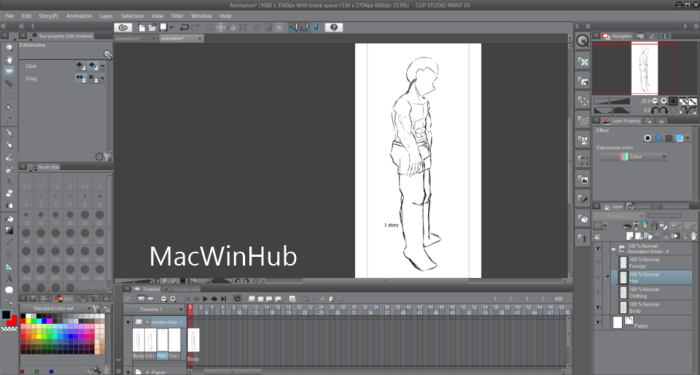Select the Hand move tool

pos(9,59)
